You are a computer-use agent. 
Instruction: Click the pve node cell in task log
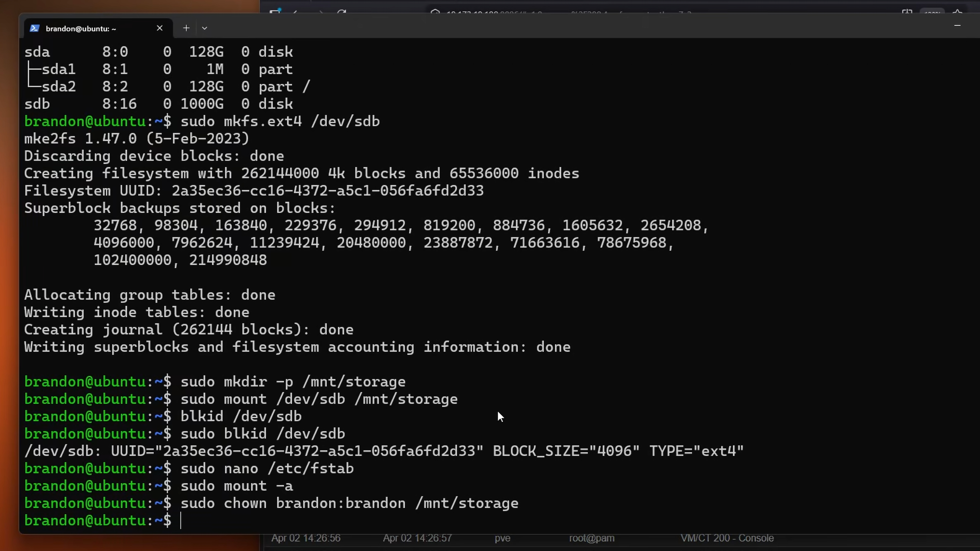[x=502, y=538]
